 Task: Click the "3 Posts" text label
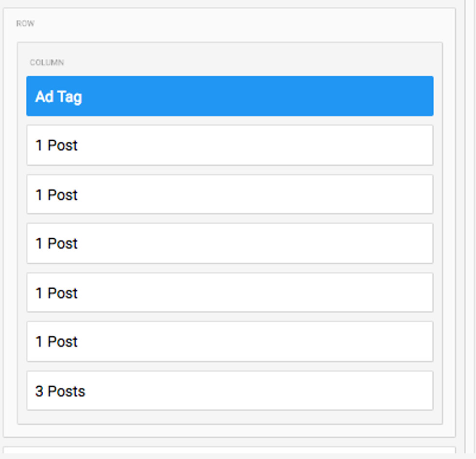[x=60, y=392]
